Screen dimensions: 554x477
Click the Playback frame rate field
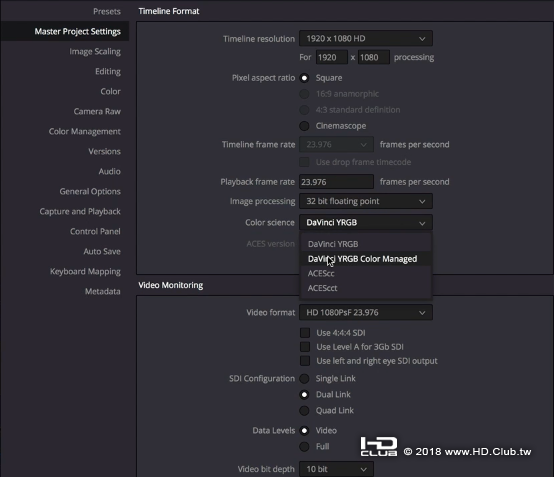pyautogui.click(x=336, y=182)
